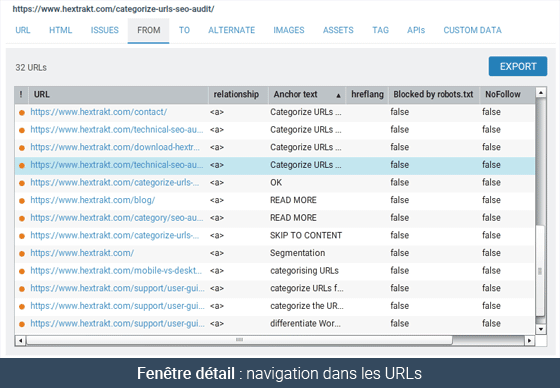Screen dimensions: 560x388
Task: Select the 'Segmentation' anchor text cell
Action: [298, 253]
